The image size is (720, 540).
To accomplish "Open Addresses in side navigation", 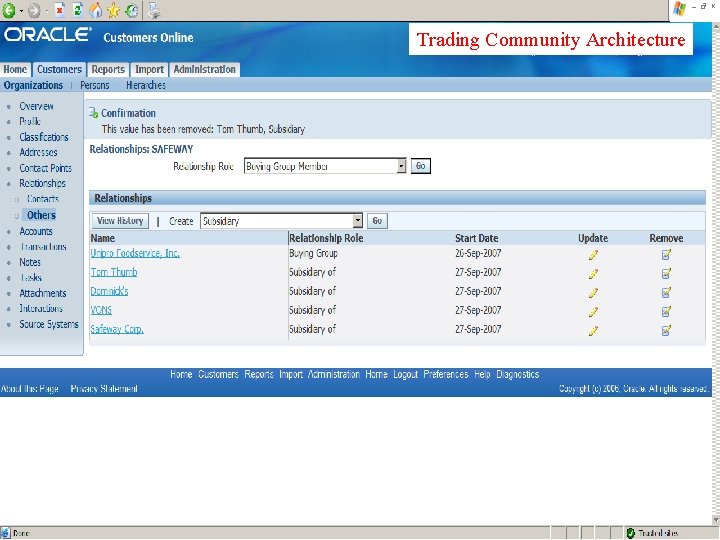I will [x=38, y=152].
